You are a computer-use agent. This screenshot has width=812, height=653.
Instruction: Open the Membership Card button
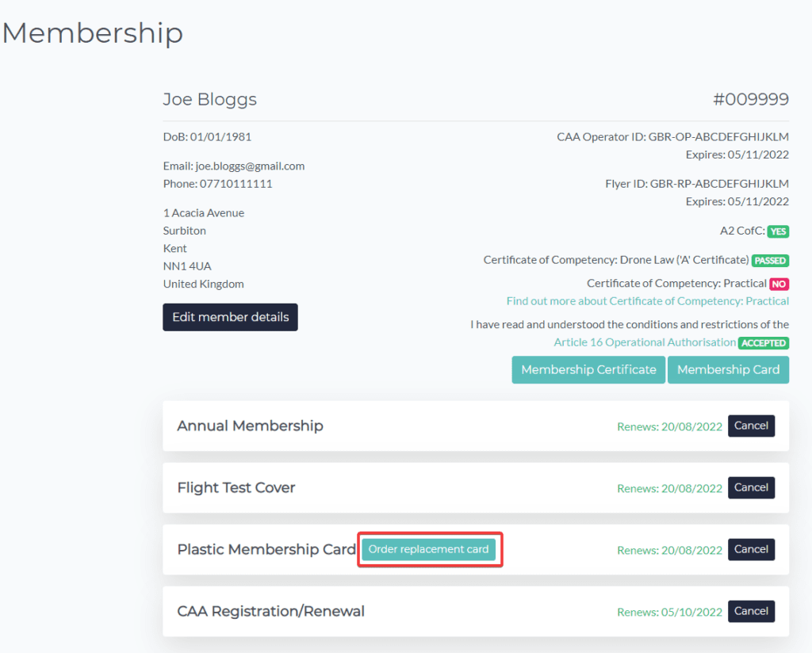click(x=728, y=369)
